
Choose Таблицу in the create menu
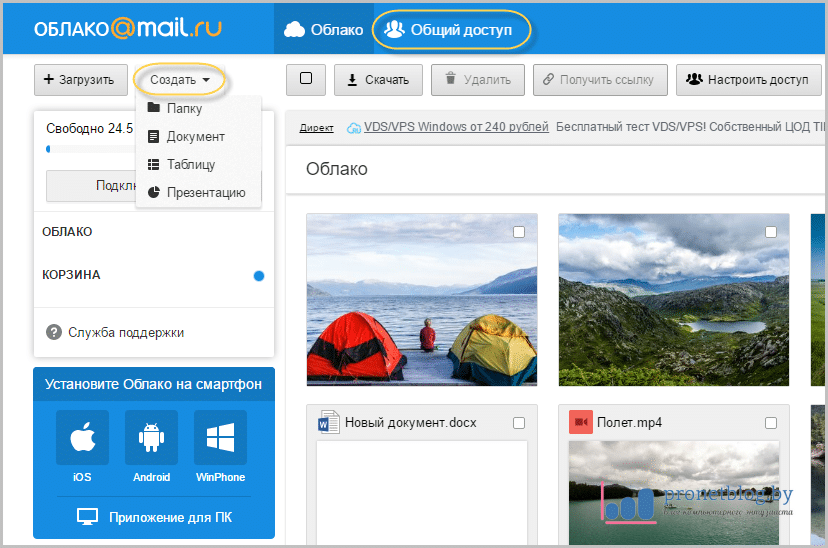[x=198, y=164]
